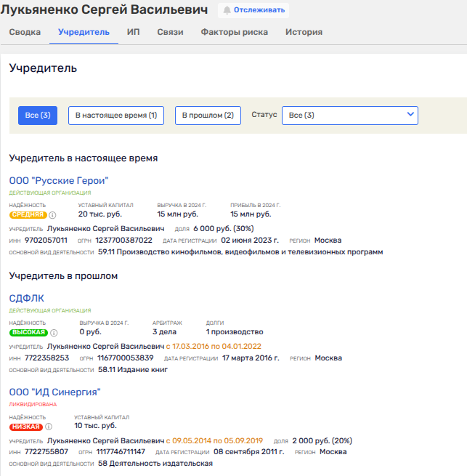Open the ООО "ИД Синергия" link
The width and height of the screenshot is (467, 476).
click(54, 392)
